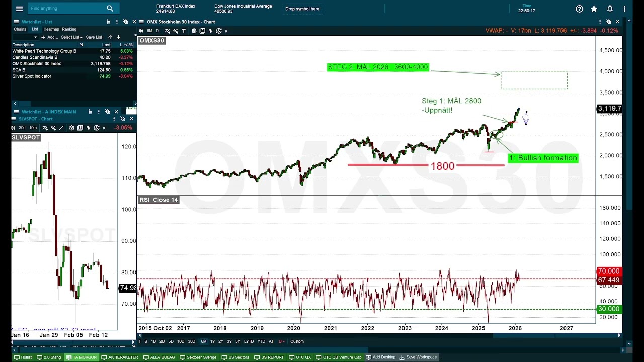Open the notifications bell icon
Screen dimensions: 644x362
tap(610, 9)
